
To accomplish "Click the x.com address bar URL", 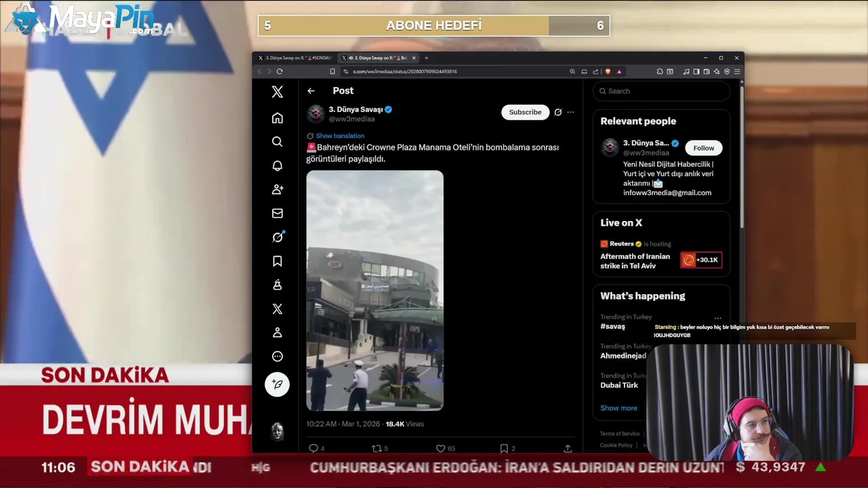I will 405,71.
